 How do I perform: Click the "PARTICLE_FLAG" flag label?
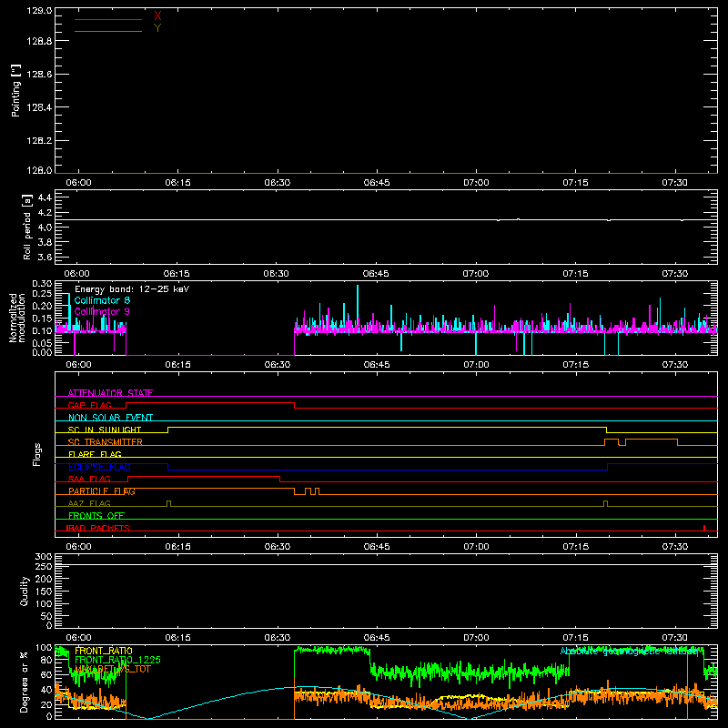[102, 491]
